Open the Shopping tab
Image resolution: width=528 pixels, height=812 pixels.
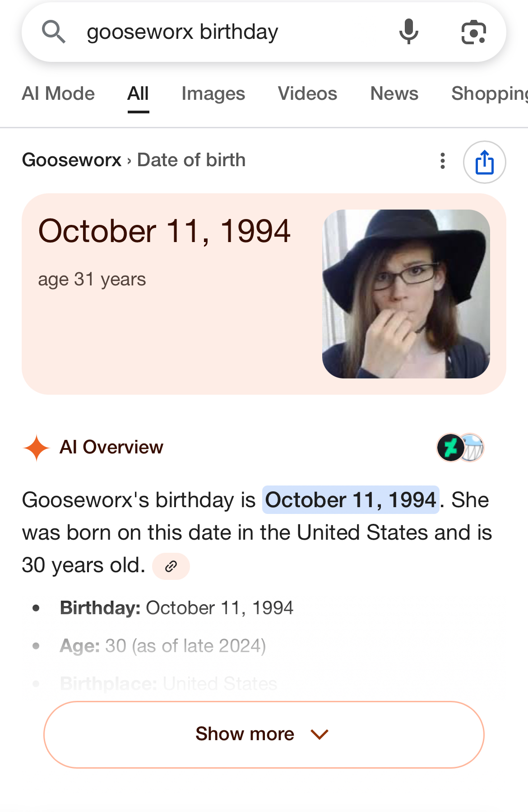coord(490,94)
